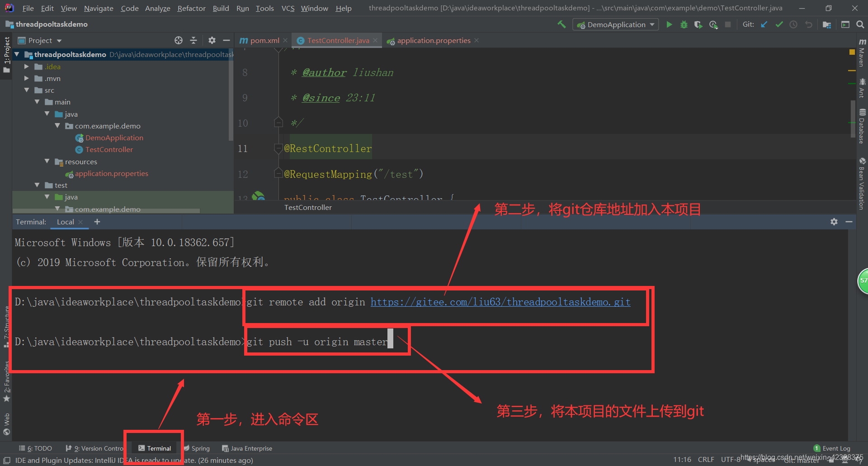Viewport: 868px width, 466px height.
Task: Close the TestController.java tab
Action: 375,40
